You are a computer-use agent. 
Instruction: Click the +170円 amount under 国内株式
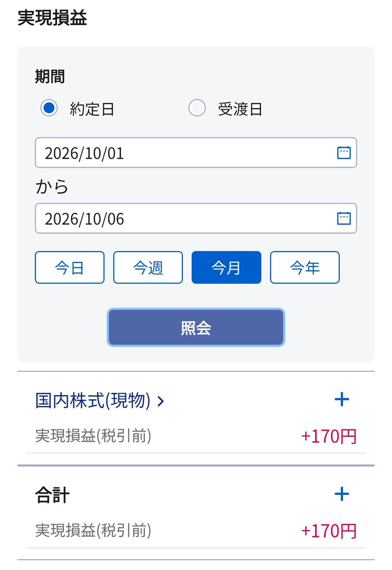point(329,436)
